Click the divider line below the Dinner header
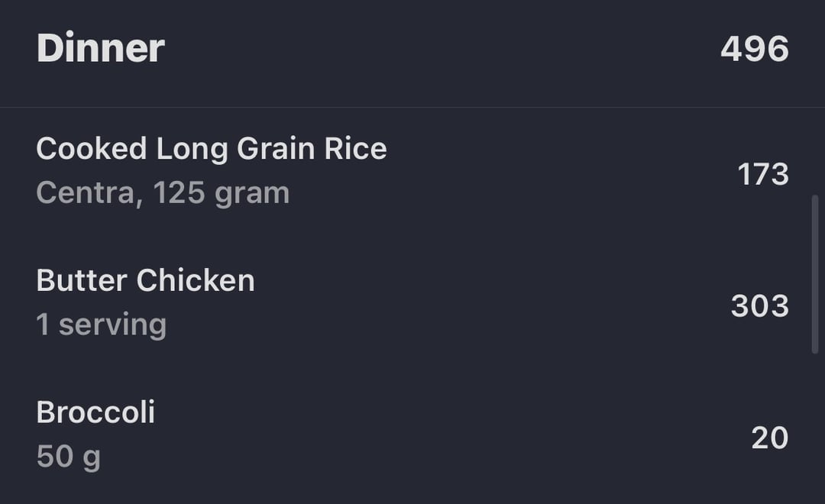The width and height of the screenshot is (825, 504). pyautogui.click(x=412, y=108)
